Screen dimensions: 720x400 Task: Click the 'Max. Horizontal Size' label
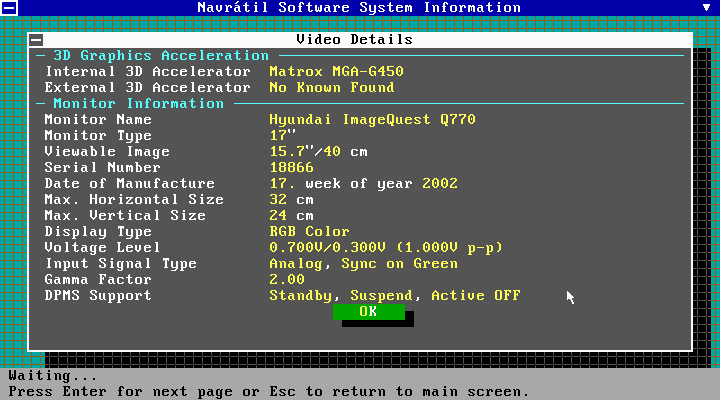(134, 200)
